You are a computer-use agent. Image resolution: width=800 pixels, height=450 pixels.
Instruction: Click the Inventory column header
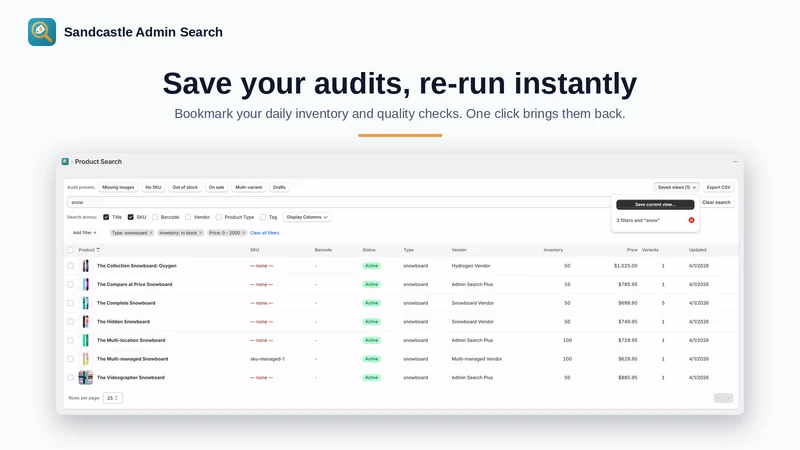[x=553, y=250]
